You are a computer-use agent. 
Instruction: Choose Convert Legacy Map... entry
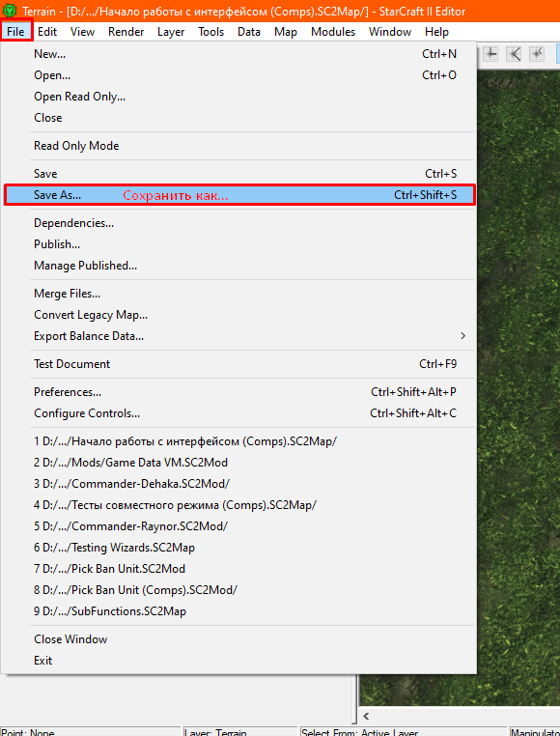click(x=239, y=315)
